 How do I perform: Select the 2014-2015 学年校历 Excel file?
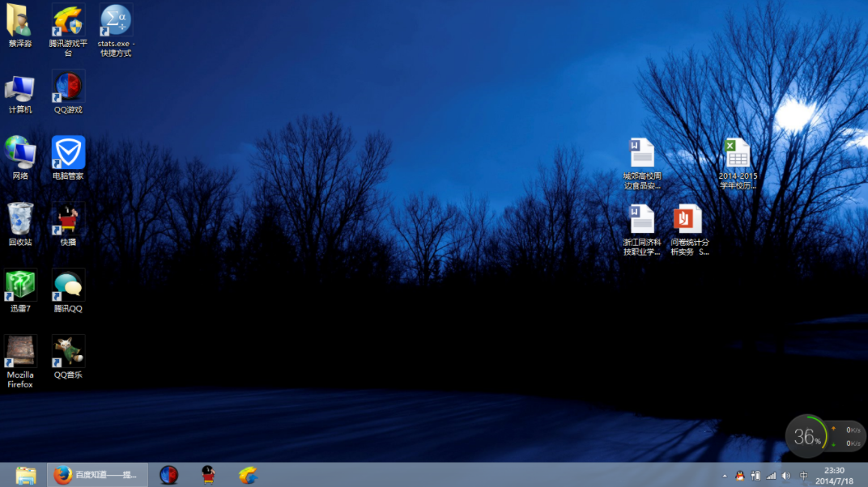[738, 154]
